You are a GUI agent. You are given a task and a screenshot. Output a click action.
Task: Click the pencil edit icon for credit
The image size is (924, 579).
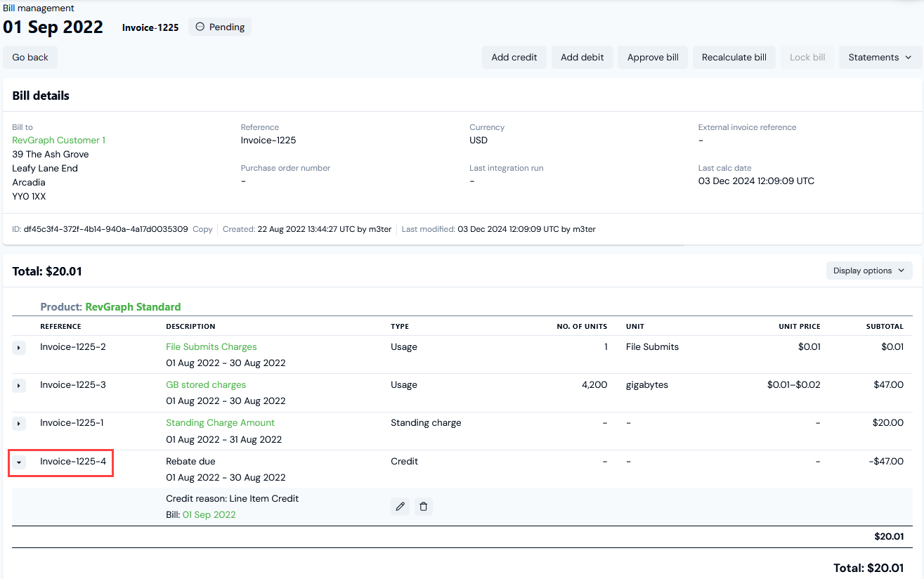click(x=400, y=507)
